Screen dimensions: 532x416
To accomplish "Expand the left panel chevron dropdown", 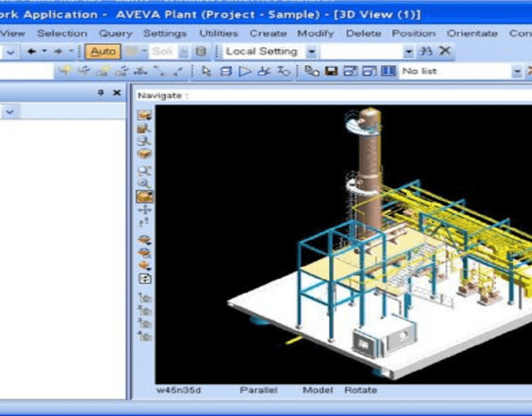I will 10,112.
